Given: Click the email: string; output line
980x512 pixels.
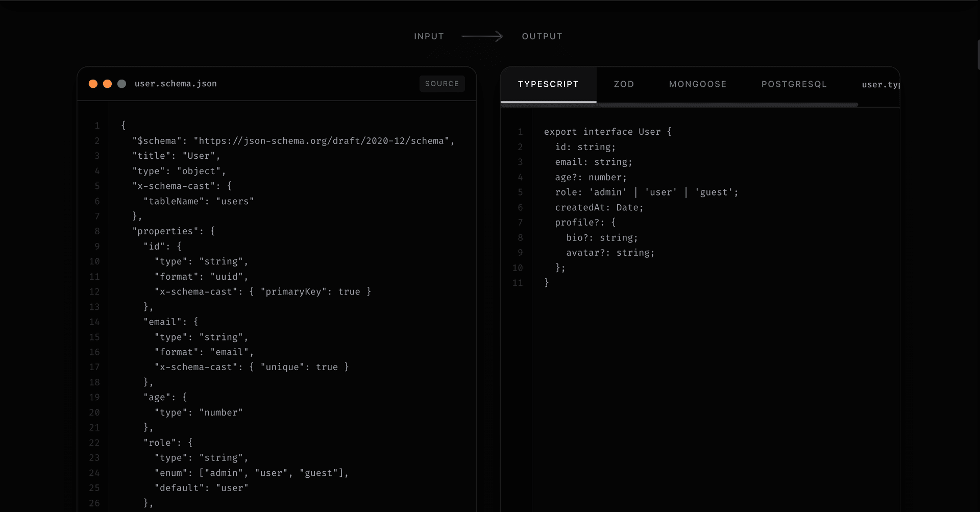Looking at the screenshot, I should 594,162.
